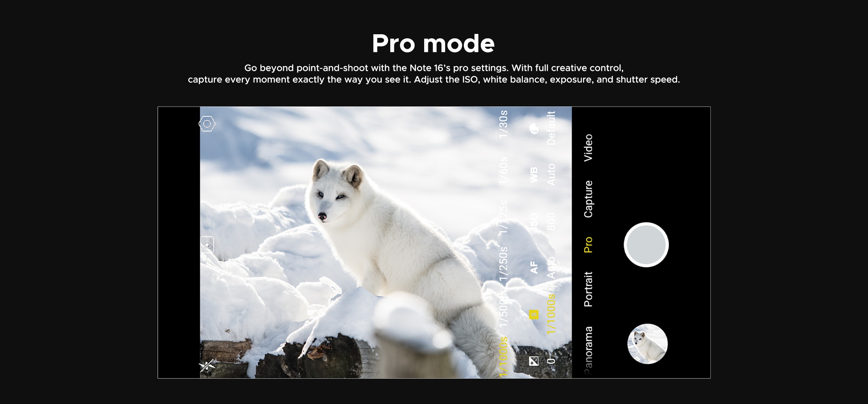Switch to Portrait mode

point(588,289)
